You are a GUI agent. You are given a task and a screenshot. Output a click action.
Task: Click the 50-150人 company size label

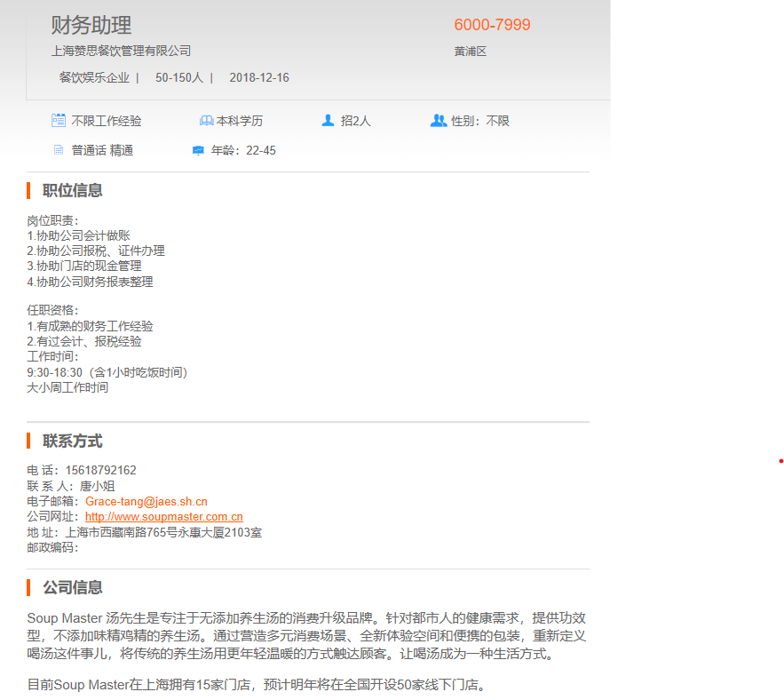[179, 78]
